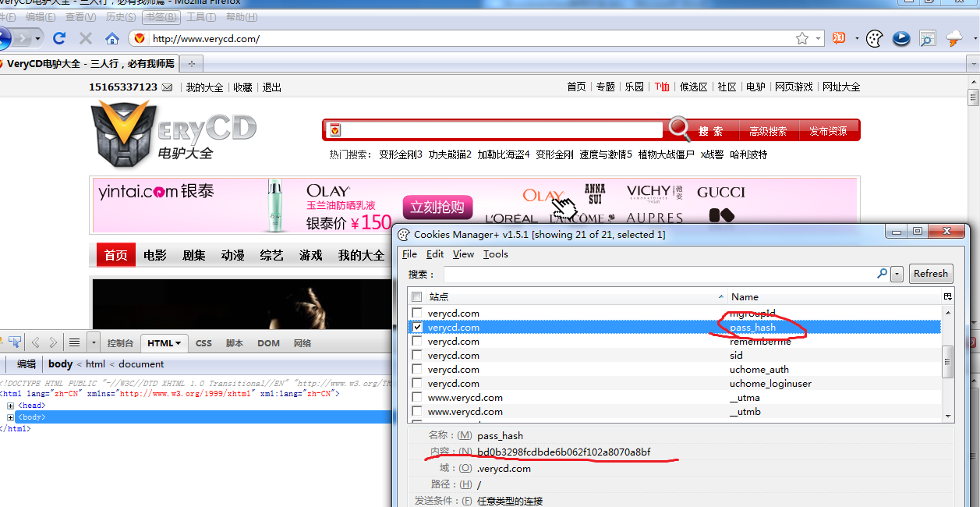The image size is (980, 507).
Task: Click the search magnifier icon on VeryCD
Action: pyautogui.click(x=679, y=129)
